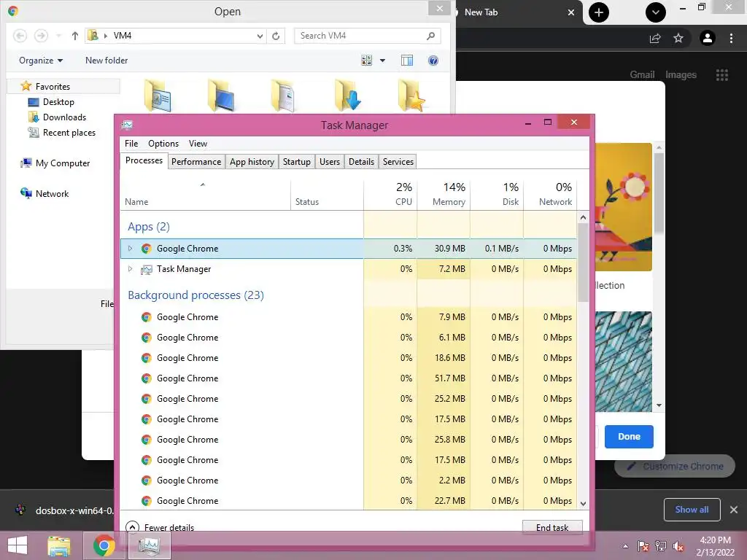Collapse with Fewer details button
The height and width of the screenshot is (560, 747).
pyautogui.click(x=160, y=527)
